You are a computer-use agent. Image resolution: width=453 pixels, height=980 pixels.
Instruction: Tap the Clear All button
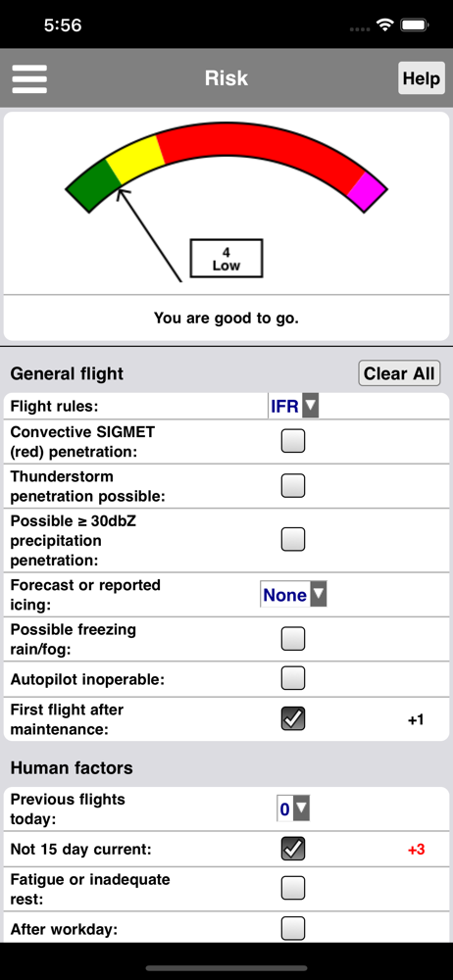pos(399,373)
